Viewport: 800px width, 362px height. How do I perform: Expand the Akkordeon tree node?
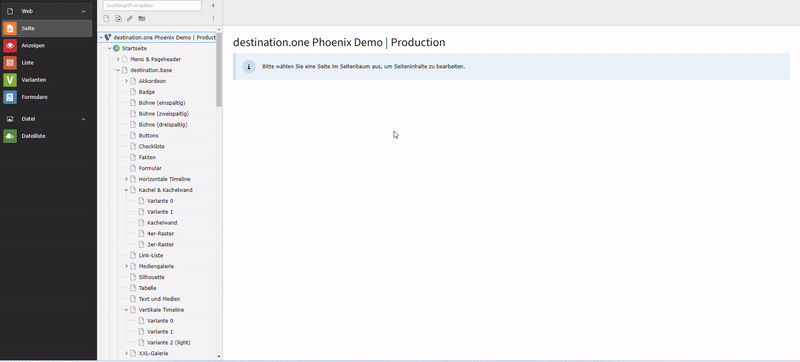click(127, 81)
